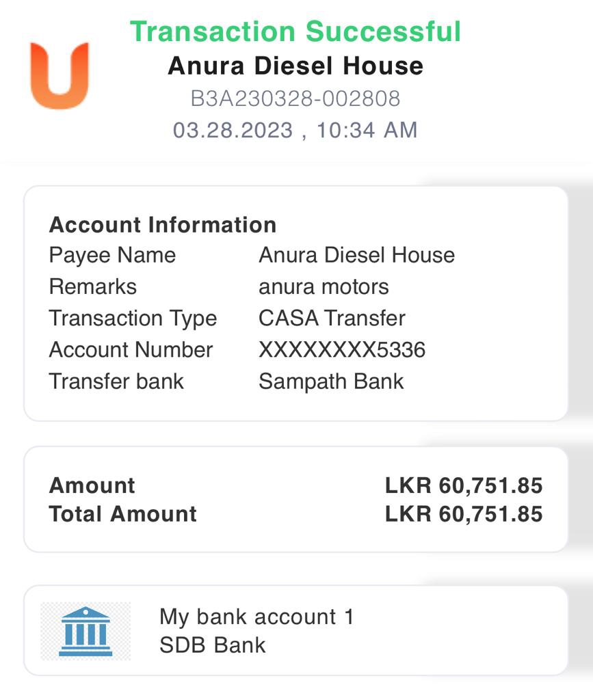The image size is (593, 700).
Task: Click the SDB Bank label
Action: [213, 645]
